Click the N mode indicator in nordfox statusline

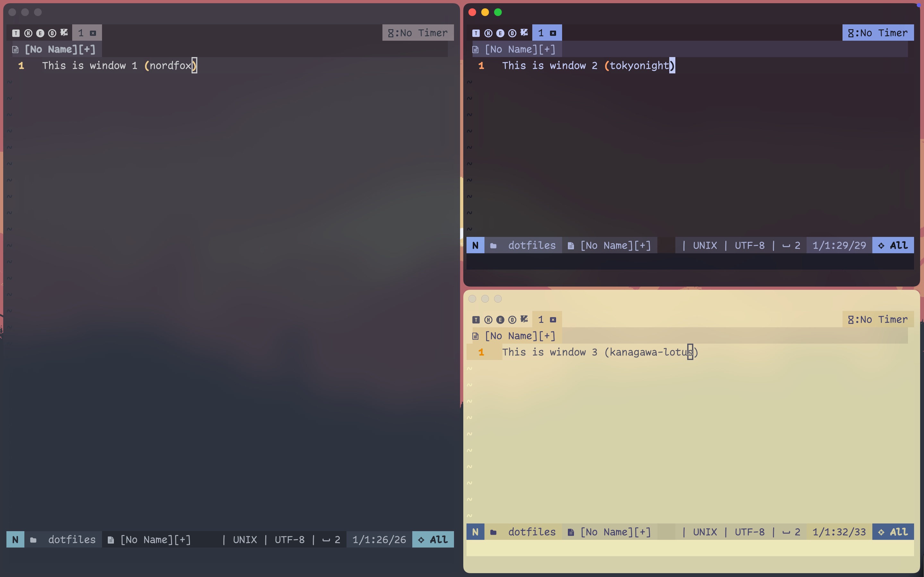point(15,539)
